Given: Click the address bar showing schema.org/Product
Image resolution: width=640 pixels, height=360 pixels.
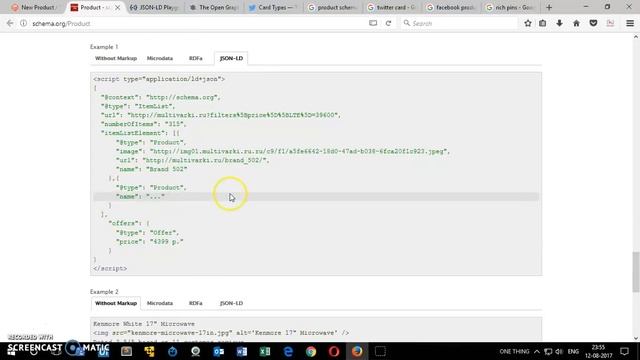Looking at the screenshot, I should coord(196,23).
